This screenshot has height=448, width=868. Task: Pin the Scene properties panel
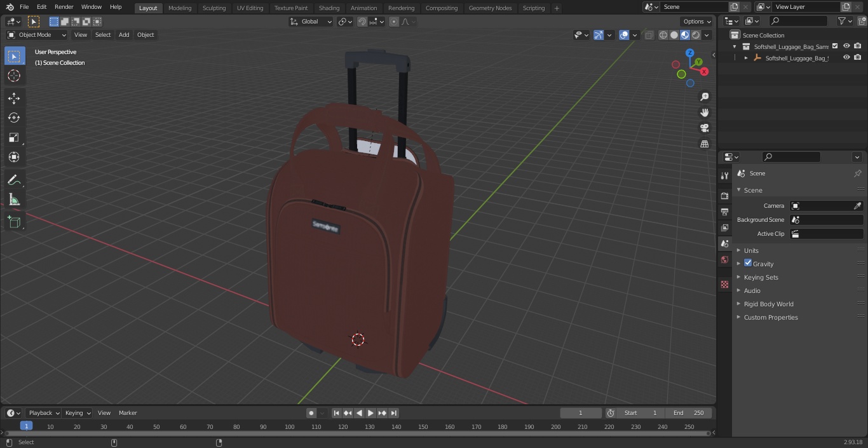(x=857, y=173)
